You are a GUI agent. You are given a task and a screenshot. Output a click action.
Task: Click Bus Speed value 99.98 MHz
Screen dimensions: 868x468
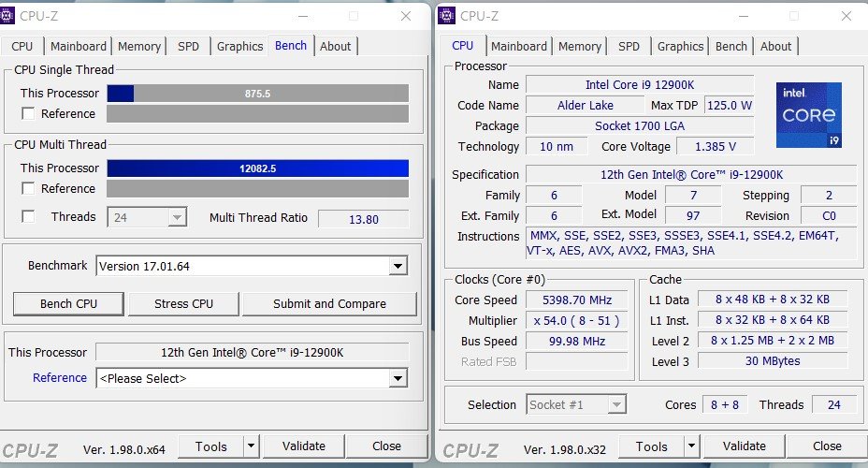coord(577,341)
